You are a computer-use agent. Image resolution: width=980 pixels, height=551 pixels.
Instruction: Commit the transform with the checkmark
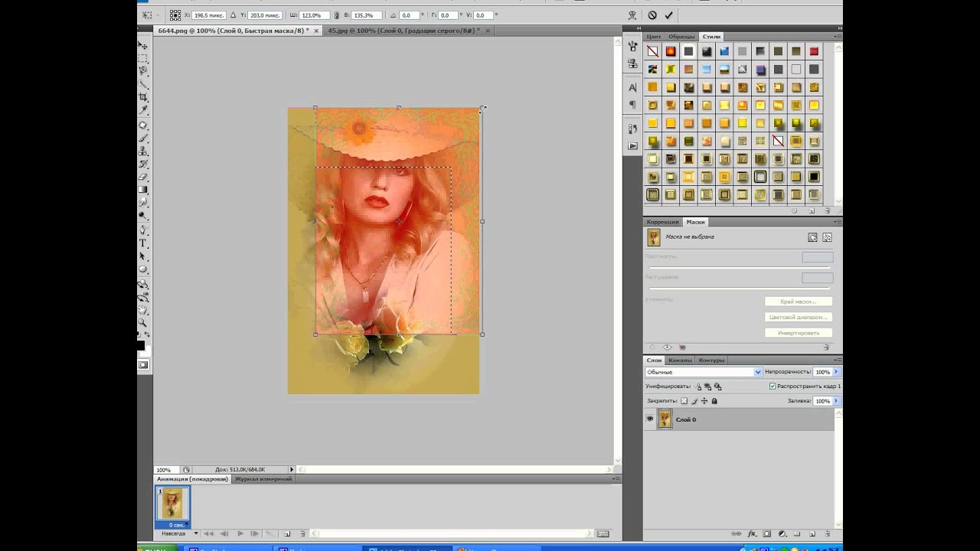click(669, 15)
